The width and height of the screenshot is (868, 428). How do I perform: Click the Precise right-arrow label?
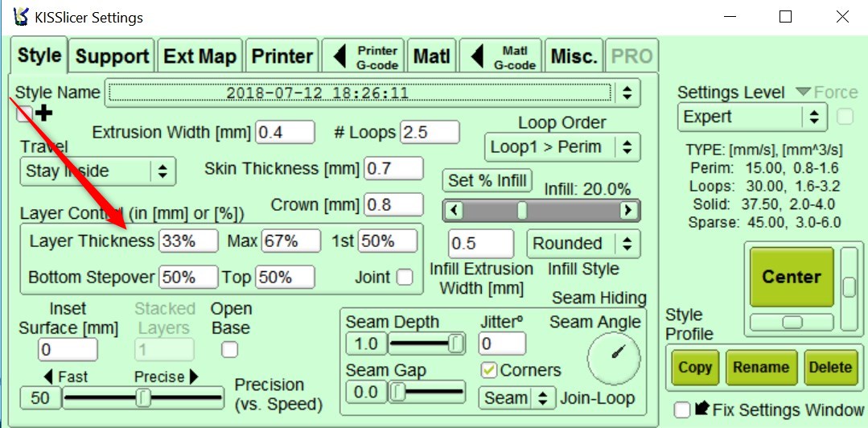[x=167, y=377]
